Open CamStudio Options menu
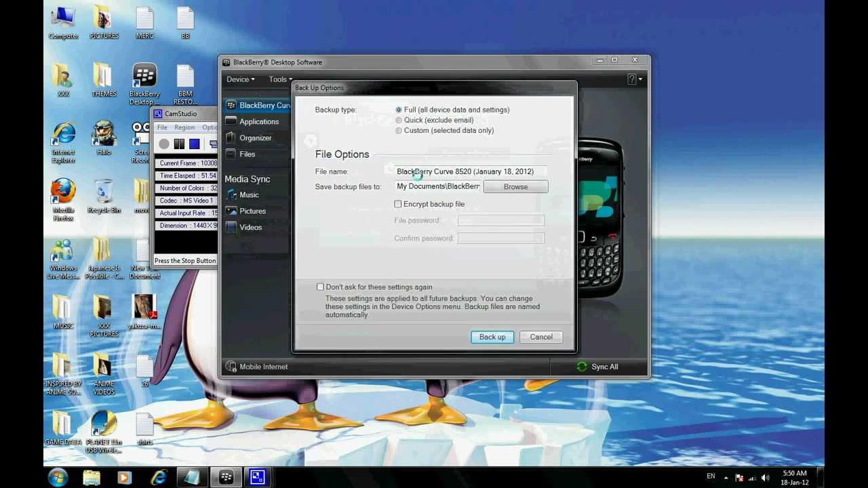Screen dimensions: 868x488 pyautogui.click(x=210, y=127)
